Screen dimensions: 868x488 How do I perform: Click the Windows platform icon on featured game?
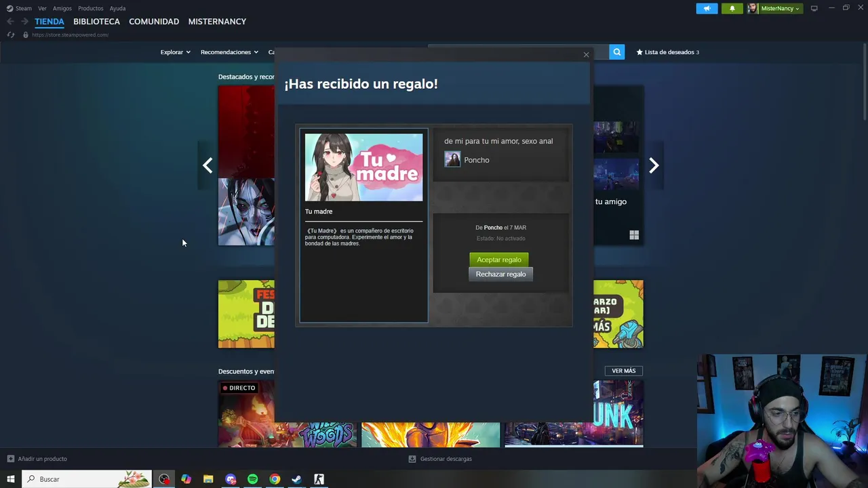pos(634,235)
